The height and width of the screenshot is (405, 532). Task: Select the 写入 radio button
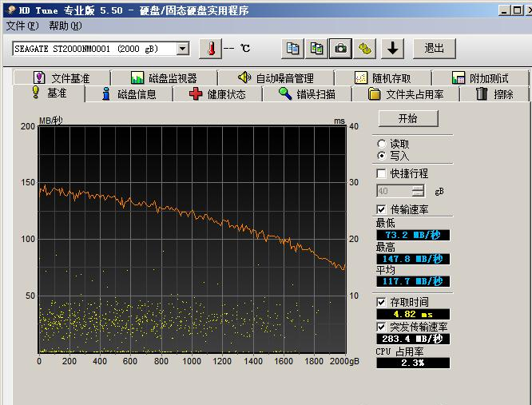pyautogui.click(x=381, y=156)
